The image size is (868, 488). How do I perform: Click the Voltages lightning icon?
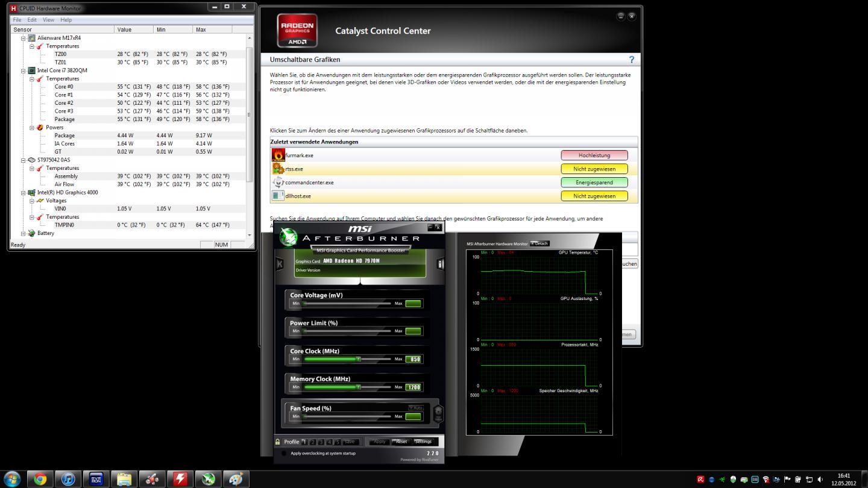pyautogui.click(x=40, y=201)
